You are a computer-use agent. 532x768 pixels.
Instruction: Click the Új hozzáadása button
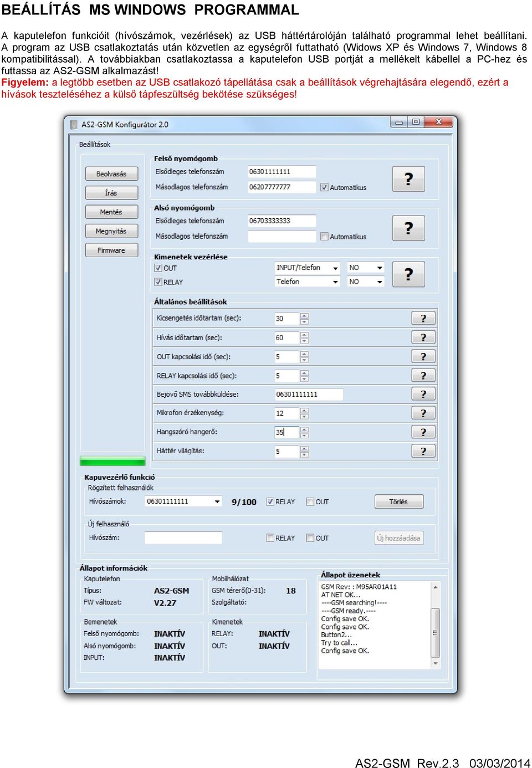coord(399,537)
